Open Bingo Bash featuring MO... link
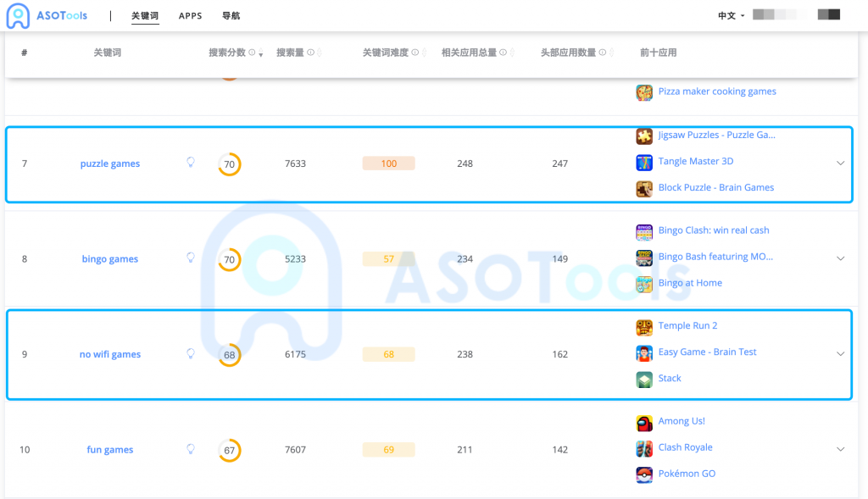 coord(715,257)
